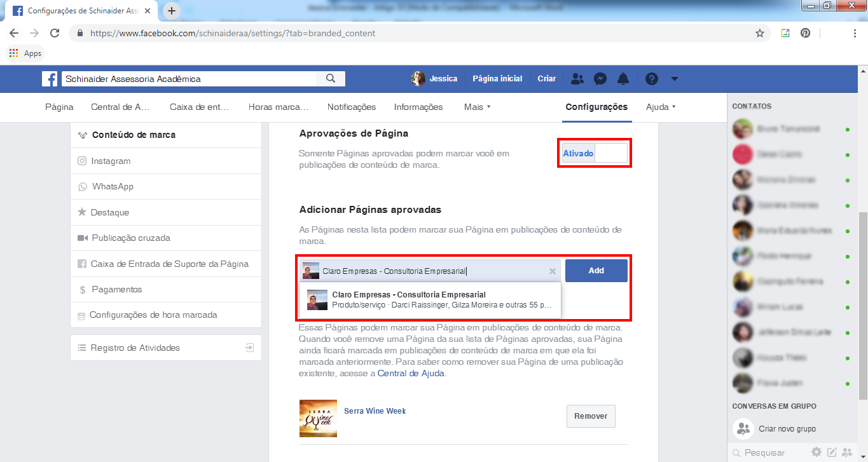The height and width of the screenshot is (462, 868).
Task: Click Jessica's profile picture in header
Action: (x=418, y=79)
